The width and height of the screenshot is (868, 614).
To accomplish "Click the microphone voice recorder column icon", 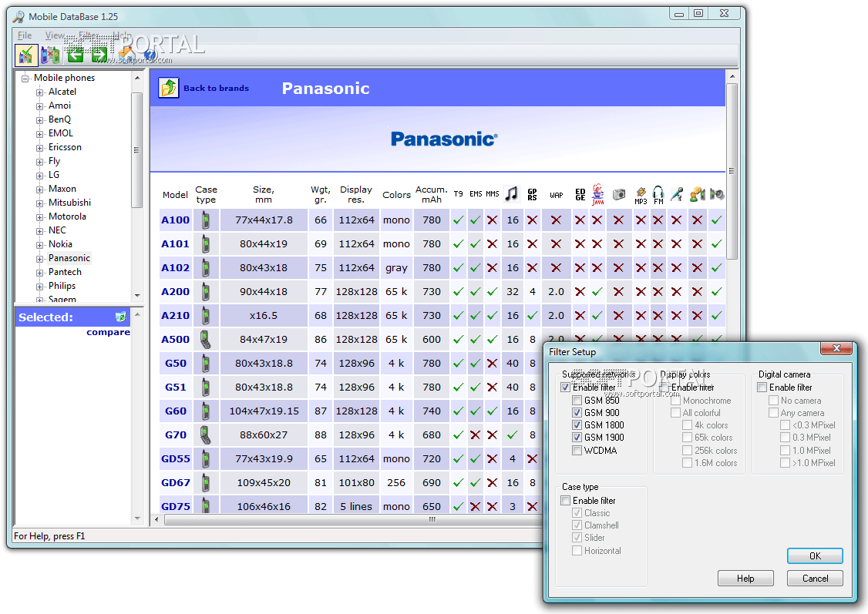I will pos(677,194).
